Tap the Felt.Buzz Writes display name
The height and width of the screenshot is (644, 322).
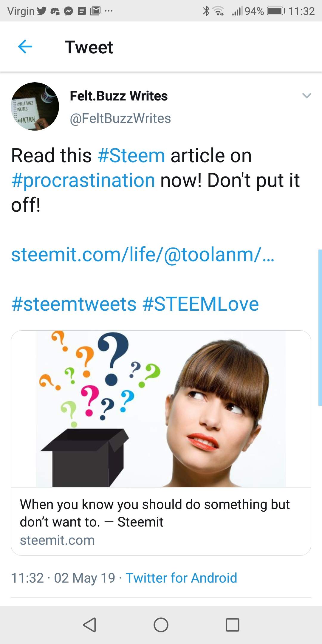[x=119, y=96]
